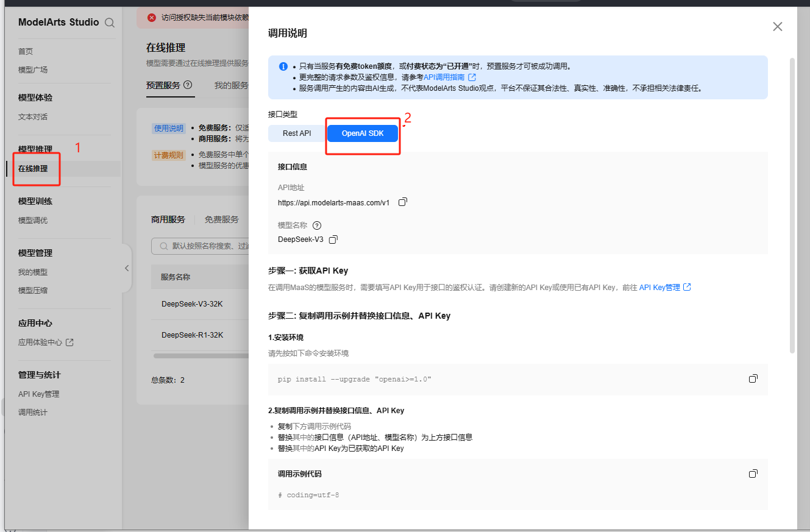The image size is (810, 532).
Task: Collapse the left sidebar with arrow handle
Action: click(x=127, y=268)
